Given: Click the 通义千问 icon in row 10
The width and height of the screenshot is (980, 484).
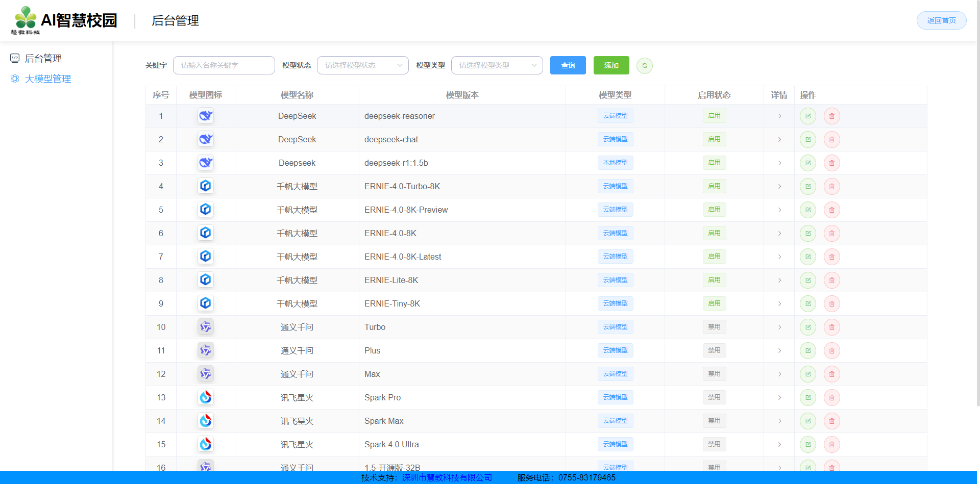Looking at the screenshot, I should click(x=206, y=327).
